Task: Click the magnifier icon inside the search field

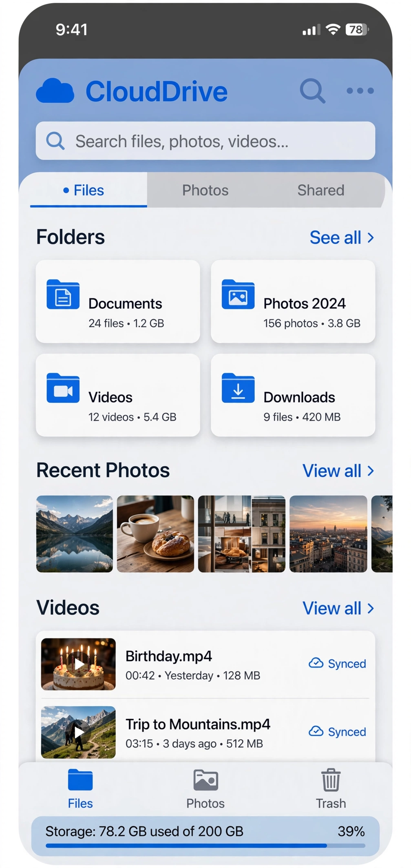Action: 55,141
